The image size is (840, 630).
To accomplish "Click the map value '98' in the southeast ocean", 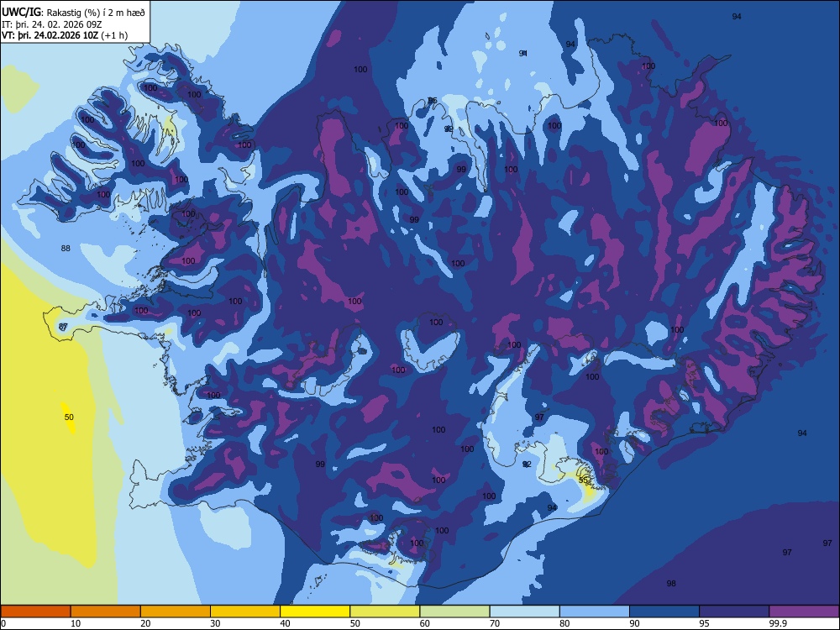I will [x=671, y=584].
